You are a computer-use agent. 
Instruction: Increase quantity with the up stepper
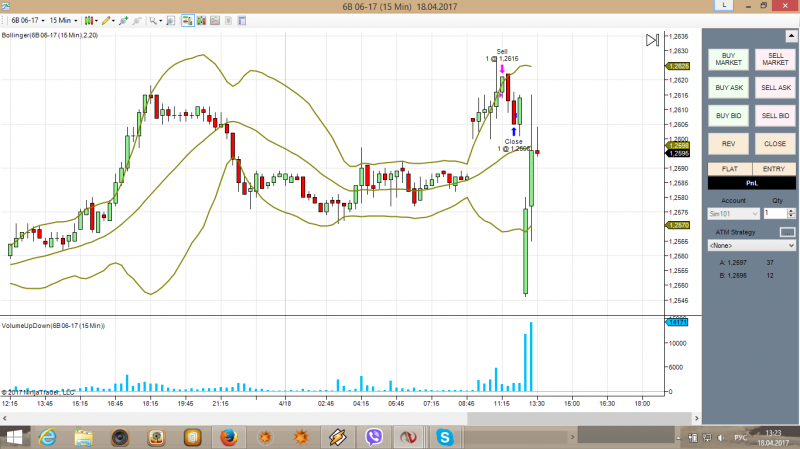click(x=791, y=211)
